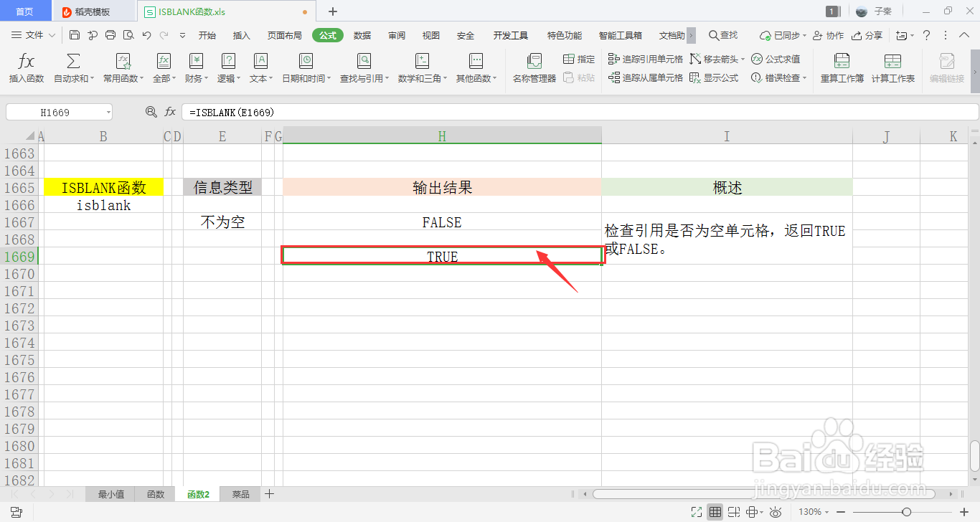The height and width of the screenshot is (522, 980).
Task: Switch to full screen view icon
Action: click(x=696, y=512)
